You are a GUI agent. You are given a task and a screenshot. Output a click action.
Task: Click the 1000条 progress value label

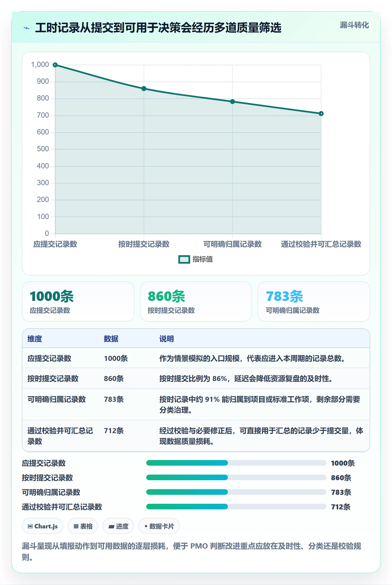pyautogui.click(x=343, y=463)
